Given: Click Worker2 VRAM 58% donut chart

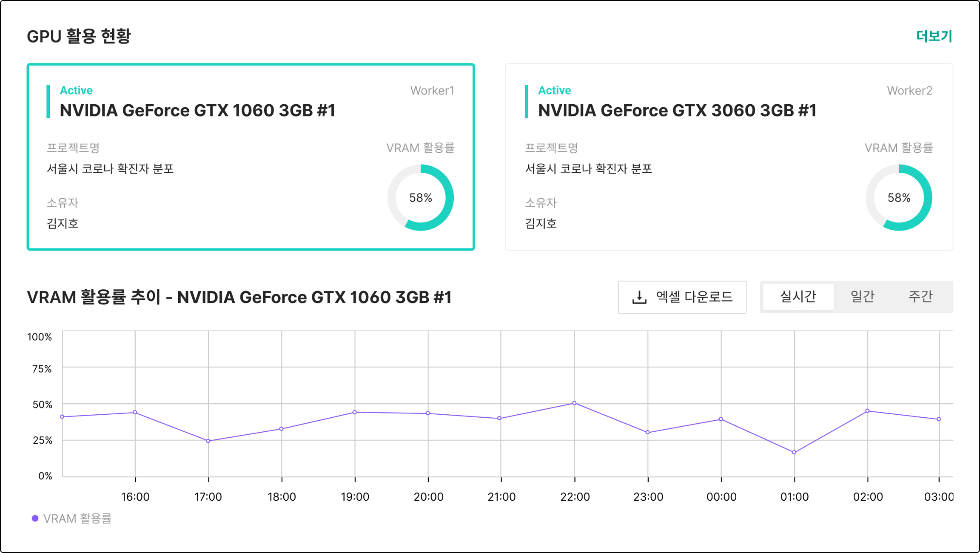Looking at the screenshot, I should [898, 198].
